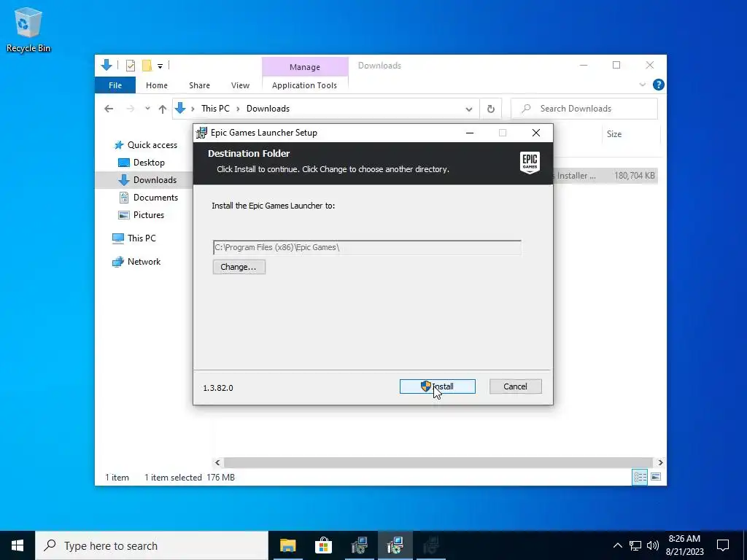The height and width of the screenshot is (560, 747).
Task: Click the Epic Games logo in setup header
Action: tap(530, 163)
